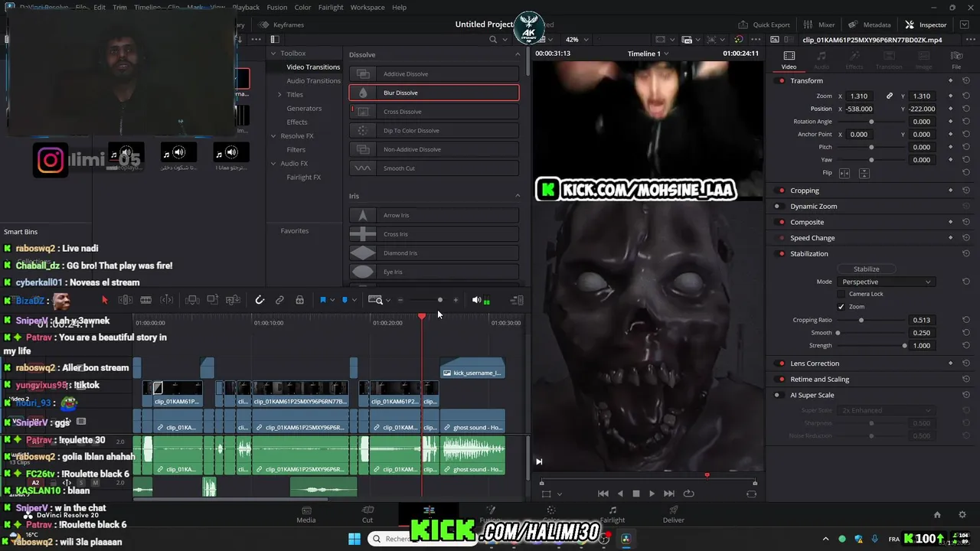The image size is (980, 551).
Task: Select Video Transitions in Toolbox
Action: pyautogui.click(x=313, y=67)
